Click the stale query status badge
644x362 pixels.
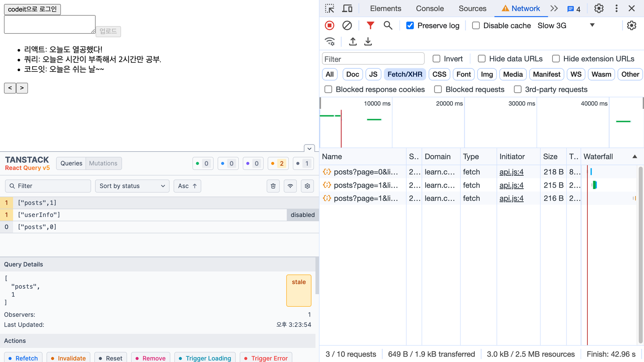(x=298, y=290)
